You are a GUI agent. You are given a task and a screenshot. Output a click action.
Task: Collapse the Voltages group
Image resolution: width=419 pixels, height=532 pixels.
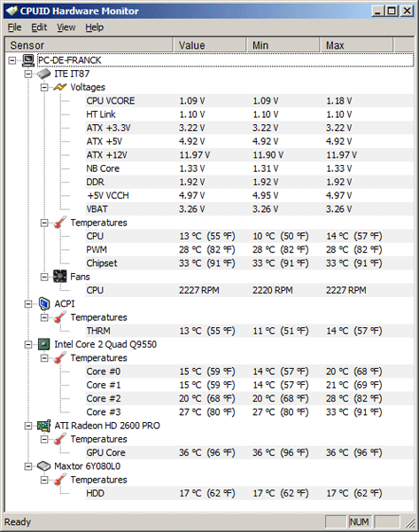click(44, 88)
